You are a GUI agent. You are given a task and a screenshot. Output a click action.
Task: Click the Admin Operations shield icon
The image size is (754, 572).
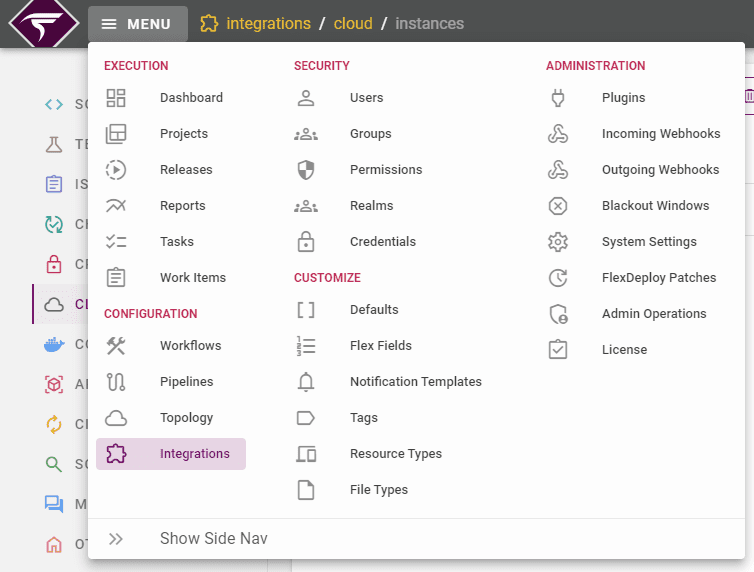(x=558, y=314)
